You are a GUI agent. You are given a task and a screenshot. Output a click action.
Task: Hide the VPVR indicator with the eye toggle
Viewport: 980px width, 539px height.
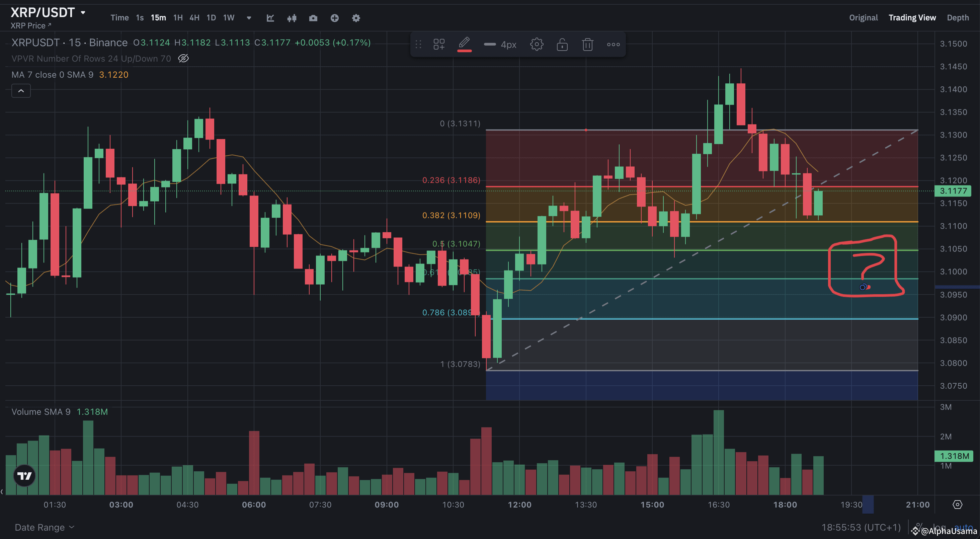(183, 58)
